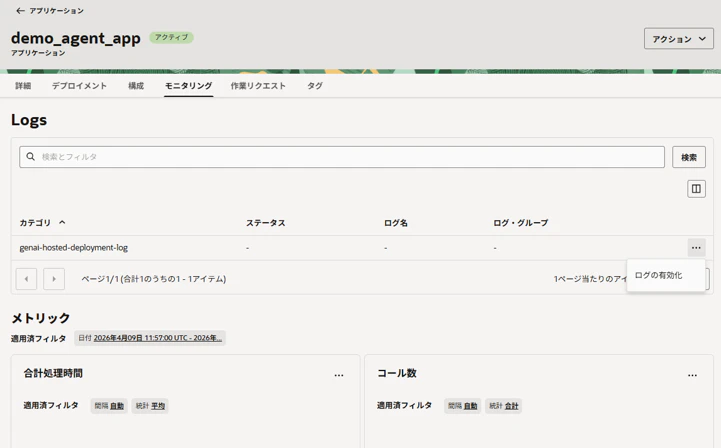Change 統計 合計 filter on コール数
This screenshot has height=448, width=721.
(x=504, y=406)
